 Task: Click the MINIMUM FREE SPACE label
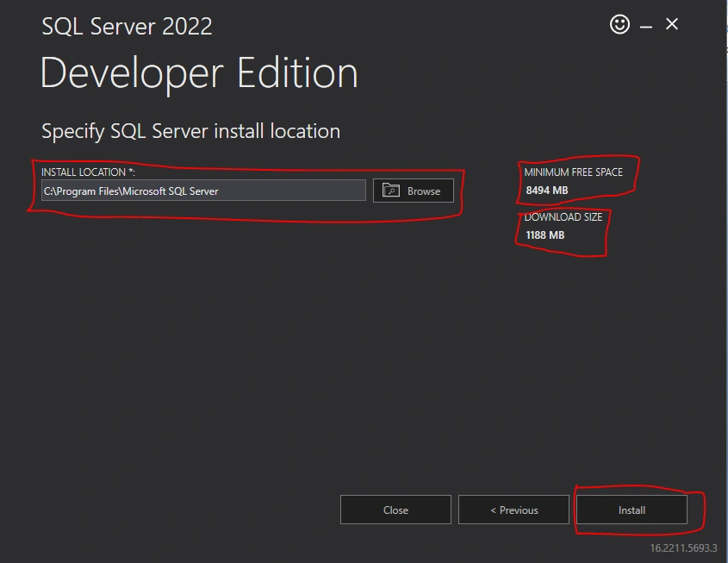coord(573,172)
